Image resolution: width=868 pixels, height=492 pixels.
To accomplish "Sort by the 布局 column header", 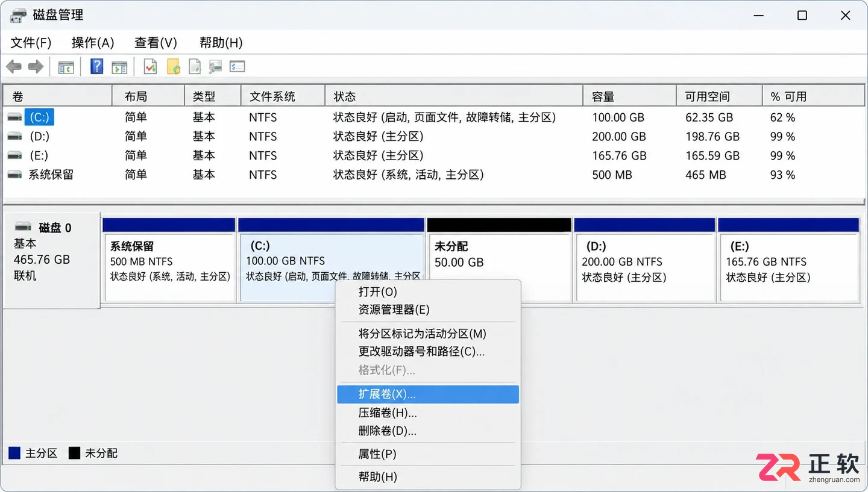I will [148, 96].
